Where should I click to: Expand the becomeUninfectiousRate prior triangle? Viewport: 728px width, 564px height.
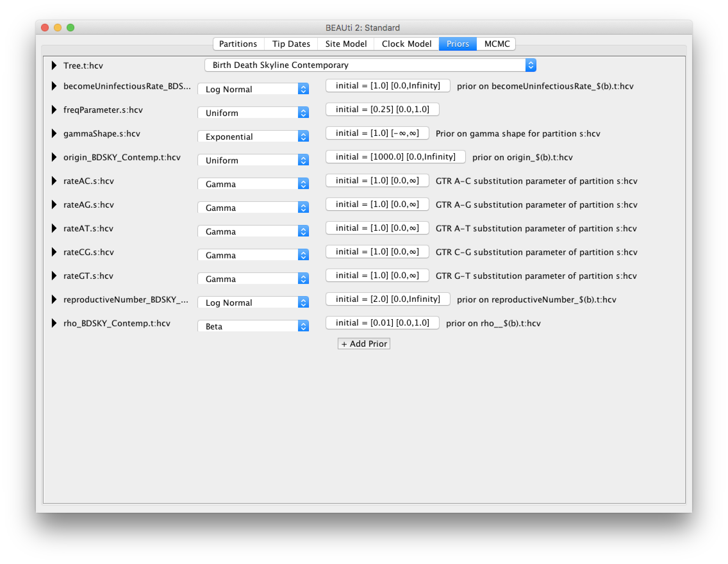[54, 86]
